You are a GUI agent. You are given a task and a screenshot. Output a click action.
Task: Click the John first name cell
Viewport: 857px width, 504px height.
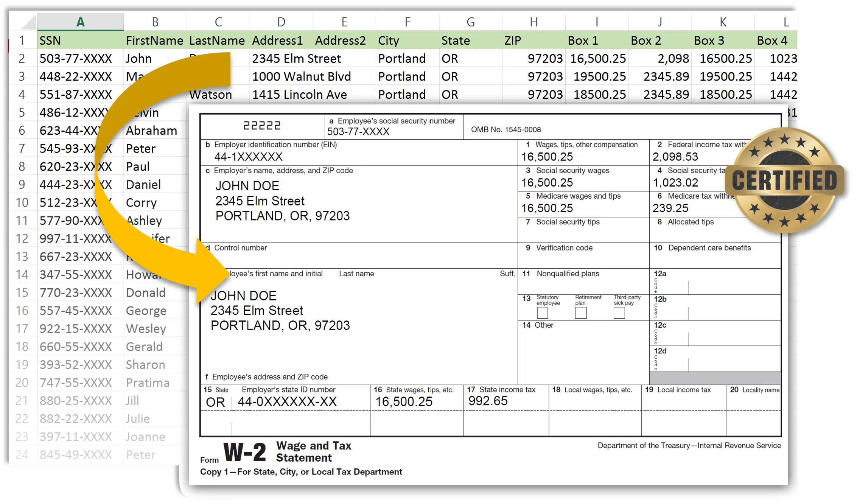pos(155,58)
